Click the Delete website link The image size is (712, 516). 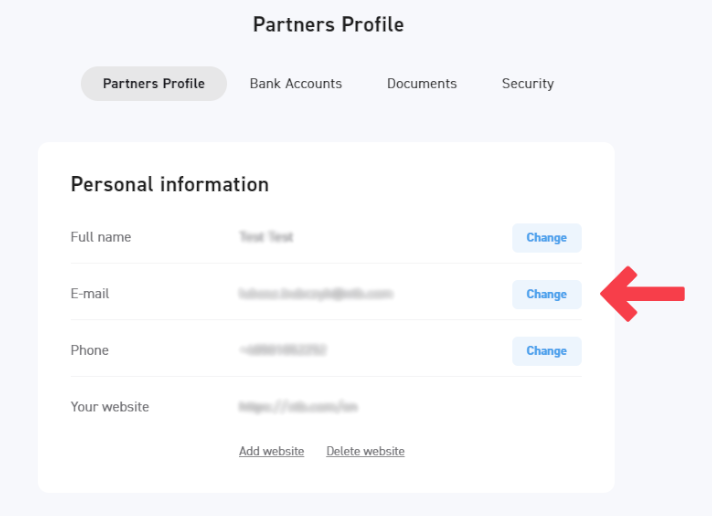[x=365, y=451]
